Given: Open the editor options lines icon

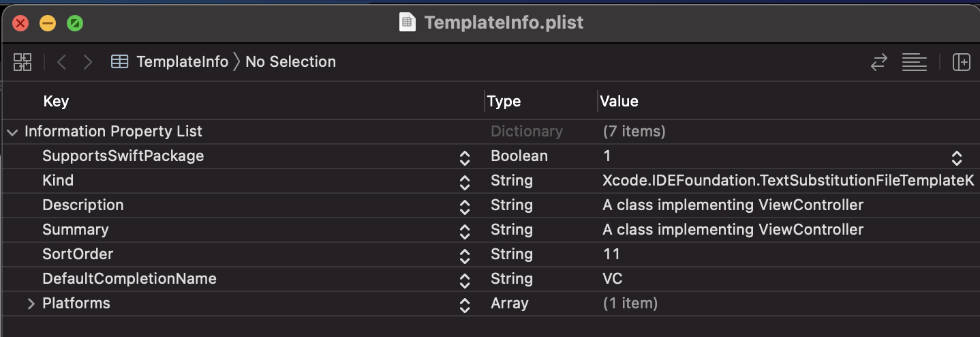Looking at the screenshot, I should coord(914,62).
